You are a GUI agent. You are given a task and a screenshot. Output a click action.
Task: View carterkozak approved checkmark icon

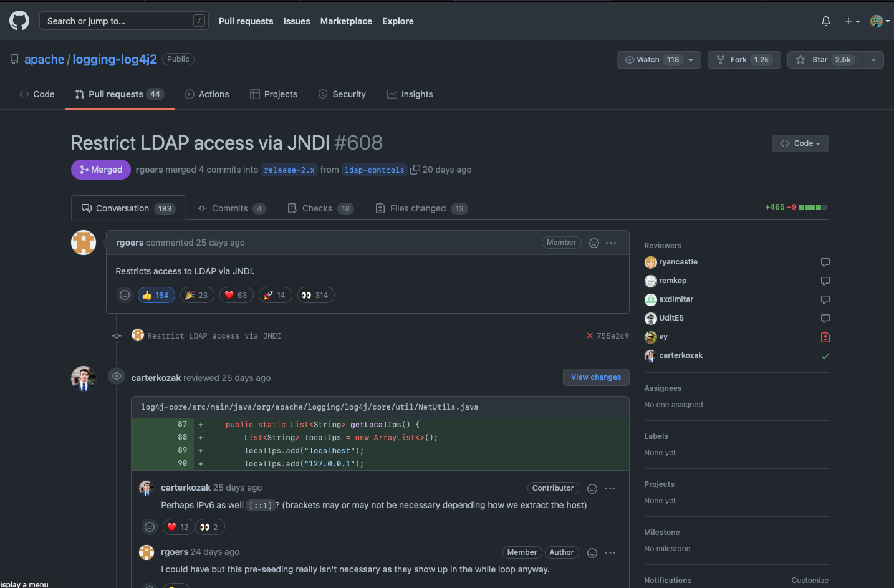(x=825, y=356)
